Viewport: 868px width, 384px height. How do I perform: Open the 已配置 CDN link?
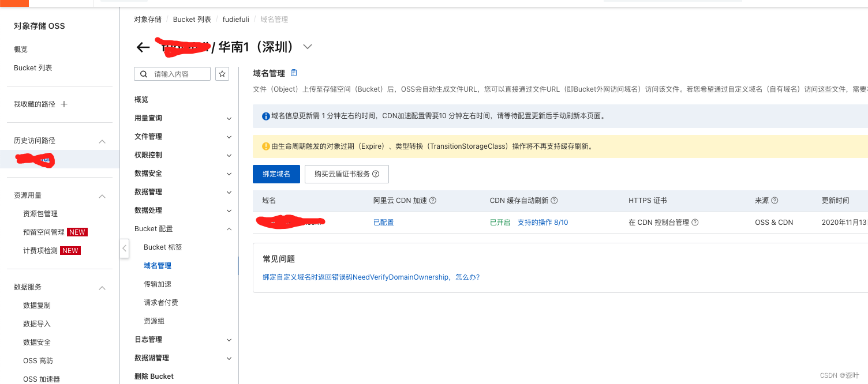click(384, 223)
